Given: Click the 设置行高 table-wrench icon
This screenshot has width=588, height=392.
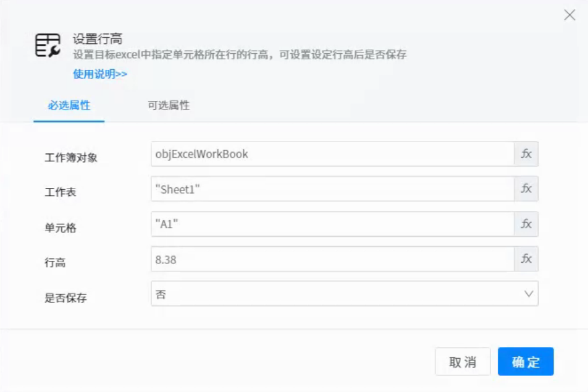Looking at the screenshot, I should [x=48, y=46].
